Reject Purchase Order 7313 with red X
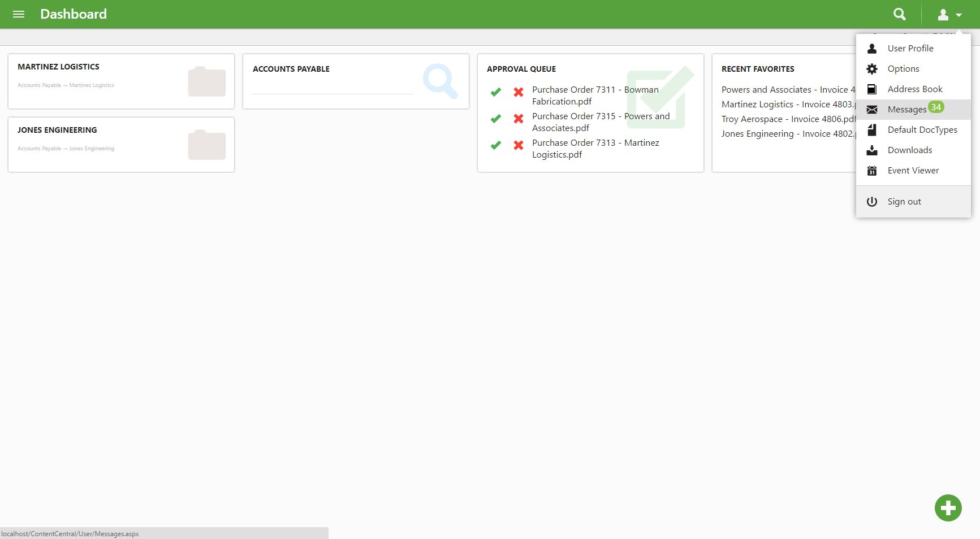980x539 pixels. click(519, 145)
